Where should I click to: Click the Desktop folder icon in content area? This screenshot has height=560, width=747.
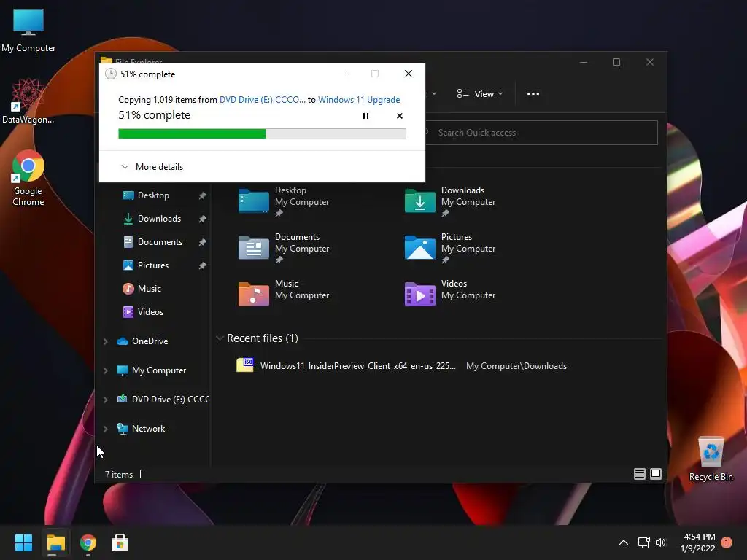point(253,201)
